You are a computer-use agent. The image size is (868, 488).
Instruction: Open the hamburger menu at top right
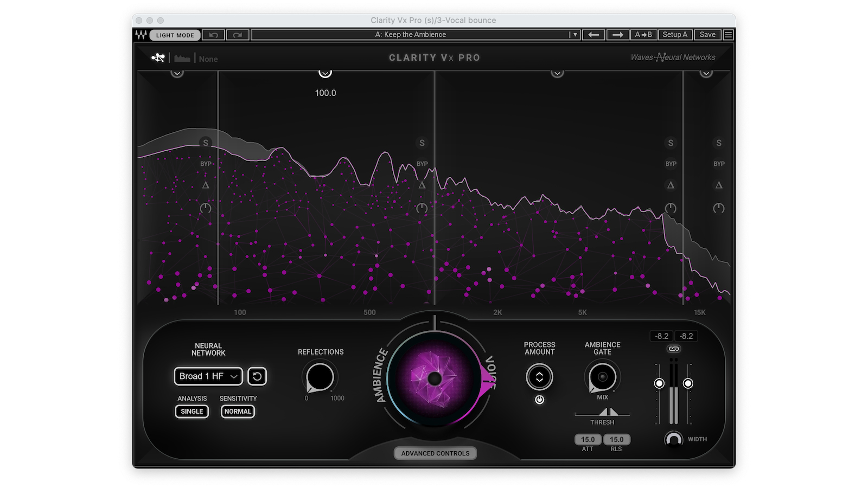click(x=729, y=35)
